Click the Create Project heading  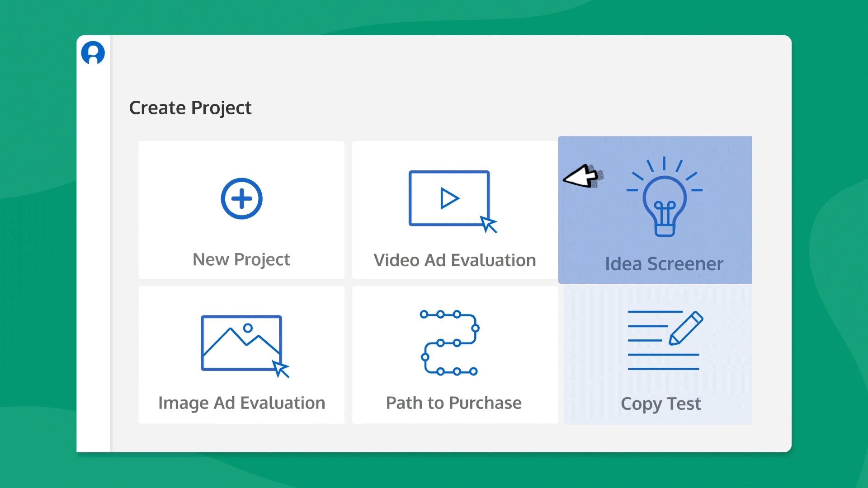(190, 108)
